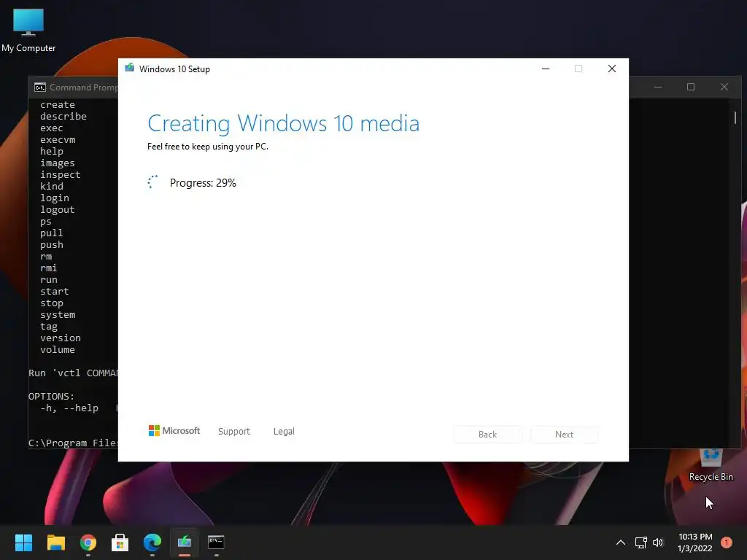This screenshot has height=560, width=747.
Task: Click the disabled Setup maximize button
Action: pos(578,69)
